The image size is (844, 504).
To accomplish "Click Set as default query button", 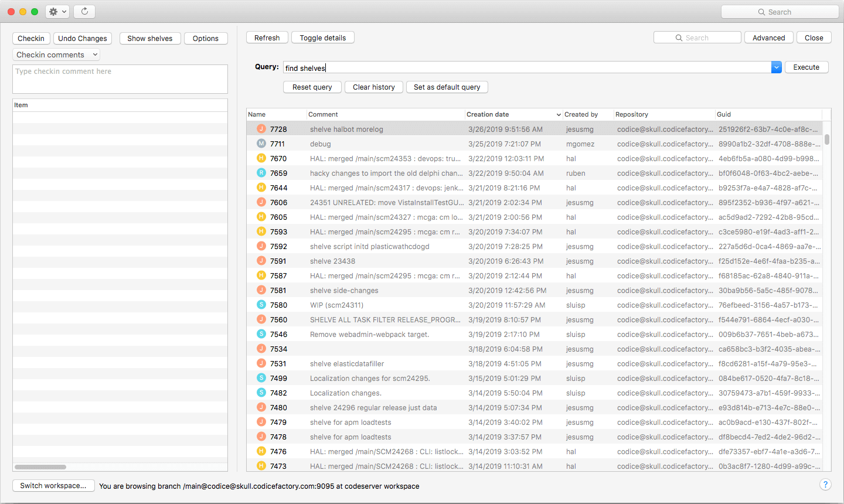I will click(x=447, y=87).
